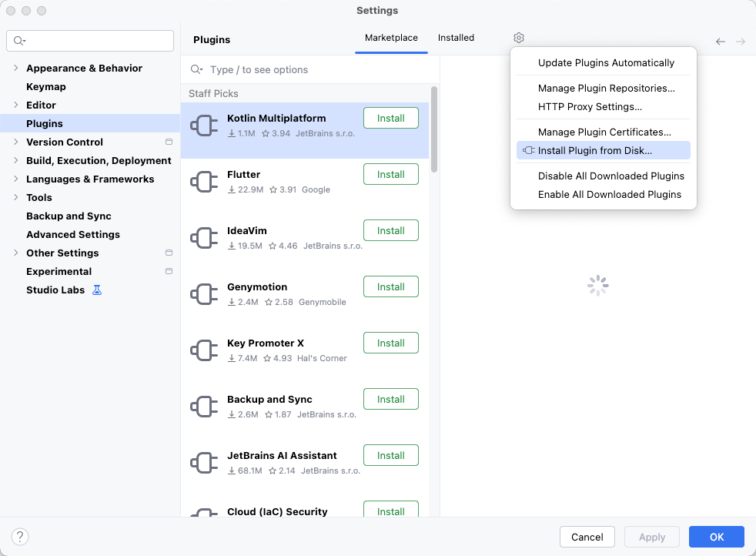Open help via the question mark icon

[x=20, y=536]
